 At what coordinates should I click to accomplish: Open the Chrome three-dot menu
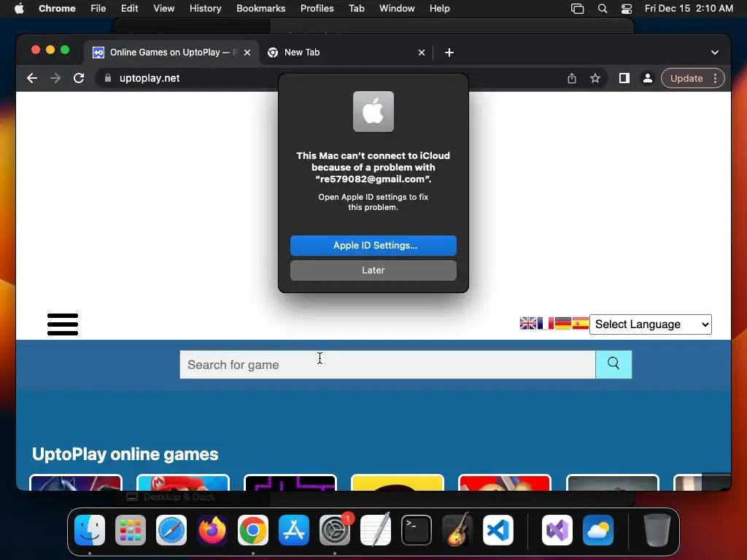click(x=715, y=79)
